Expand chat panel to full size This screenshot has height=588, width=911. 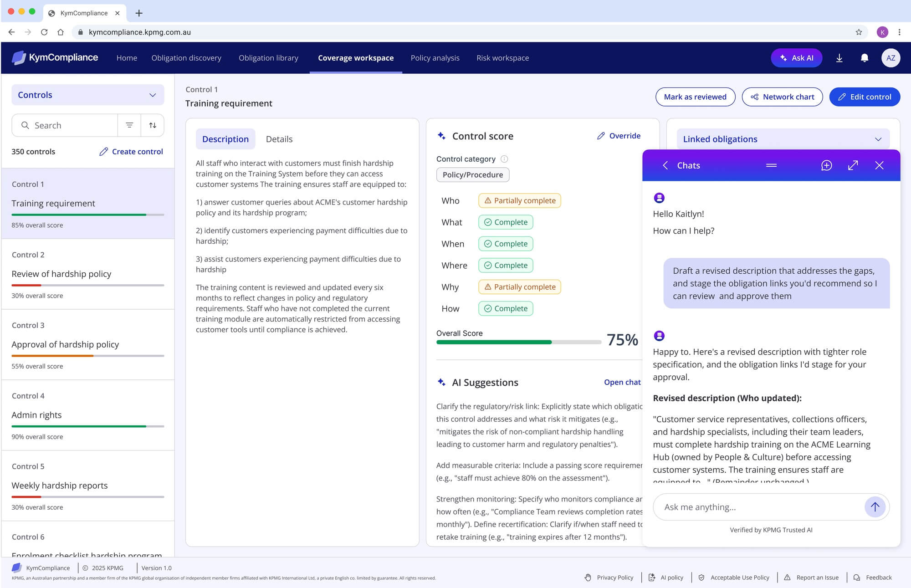pos(853,165)
